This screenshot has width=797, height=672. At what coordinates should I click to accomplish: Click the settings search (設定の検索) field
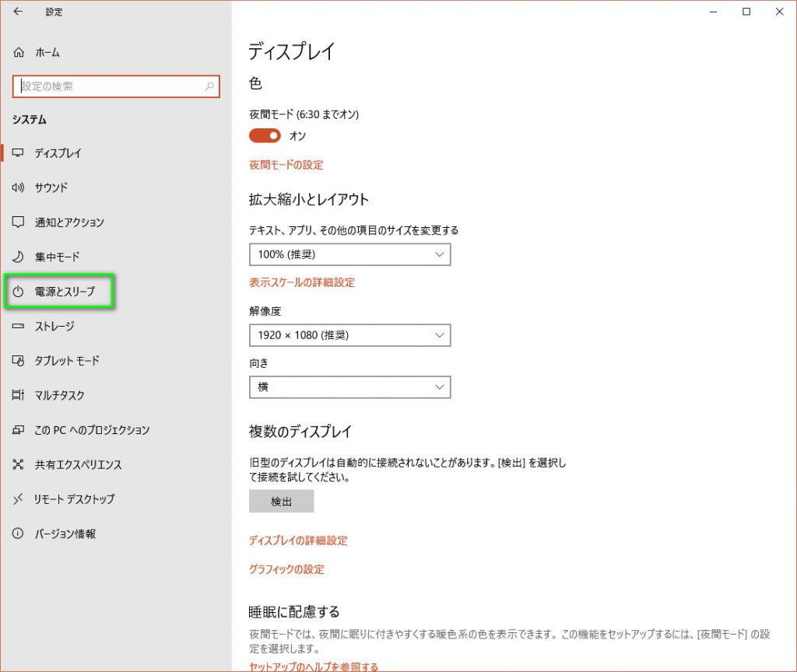[109, 86]
